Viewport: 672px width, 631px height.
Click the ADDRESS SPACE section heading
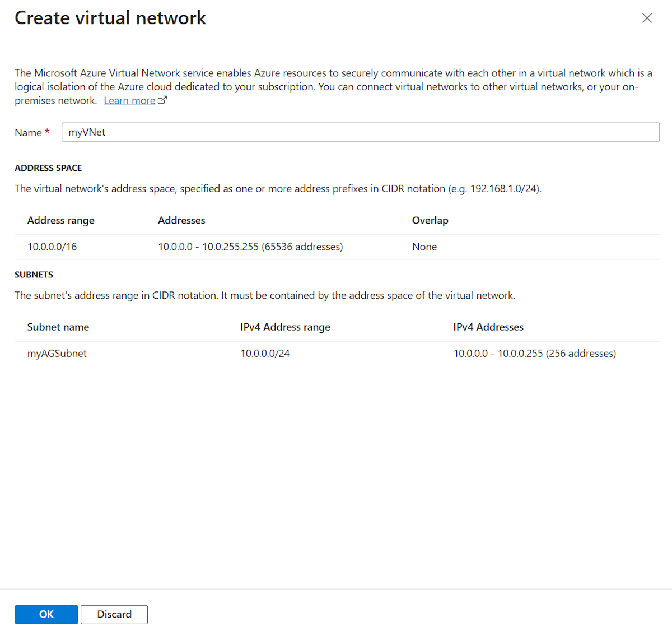pyautogui.click(x=48, y=168)
